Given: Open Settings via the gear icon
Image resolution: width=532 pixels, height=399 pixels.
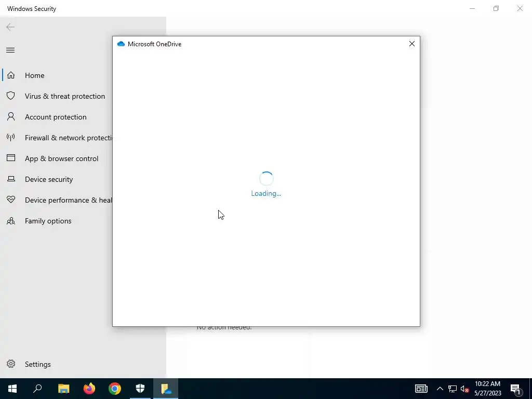Looking at the screenshot, I should point(11,364).
